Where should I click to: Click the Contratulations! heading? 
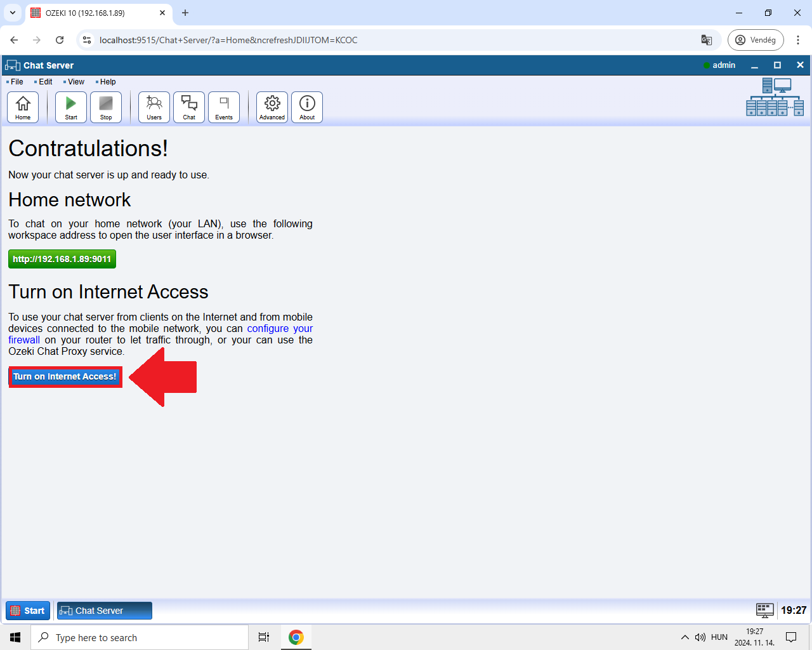tap(88, 149)
